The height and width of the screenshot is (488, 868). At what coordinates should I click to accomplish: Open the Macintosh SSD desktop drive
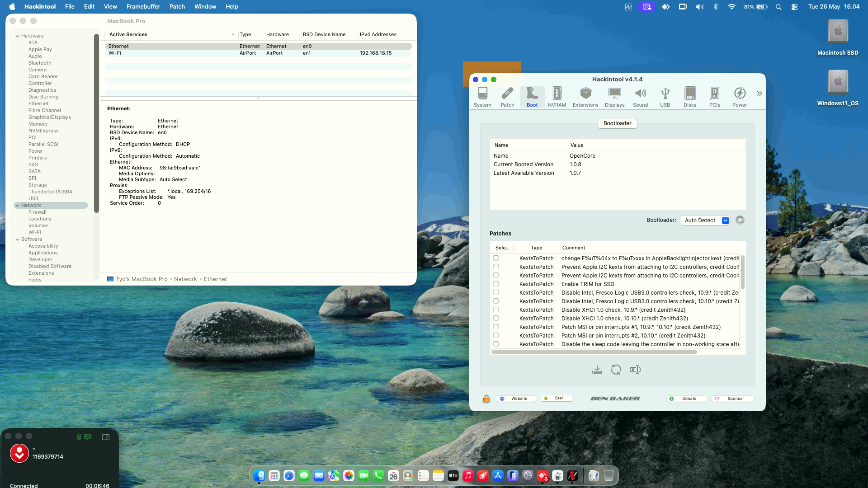coord(838,38)
